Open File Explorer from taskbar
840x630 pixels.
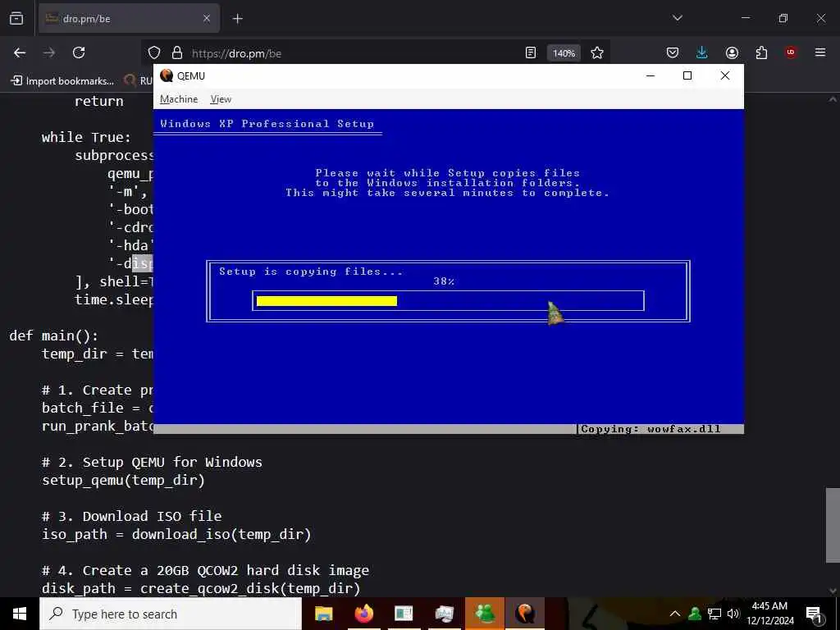[x=323, y=614]
